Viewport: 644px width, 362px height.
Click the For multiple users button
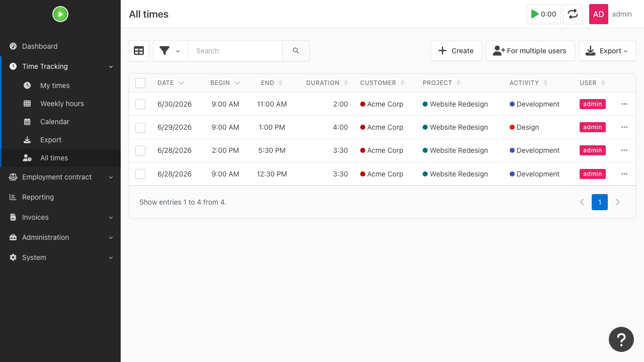point(530,51)
